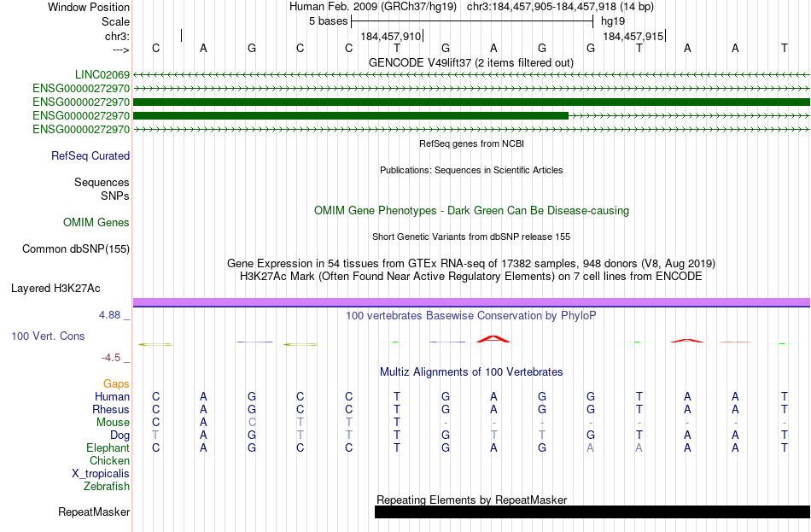Select the Common dbSNP(155) track label

pyautogui.click(x=76, y=249)
